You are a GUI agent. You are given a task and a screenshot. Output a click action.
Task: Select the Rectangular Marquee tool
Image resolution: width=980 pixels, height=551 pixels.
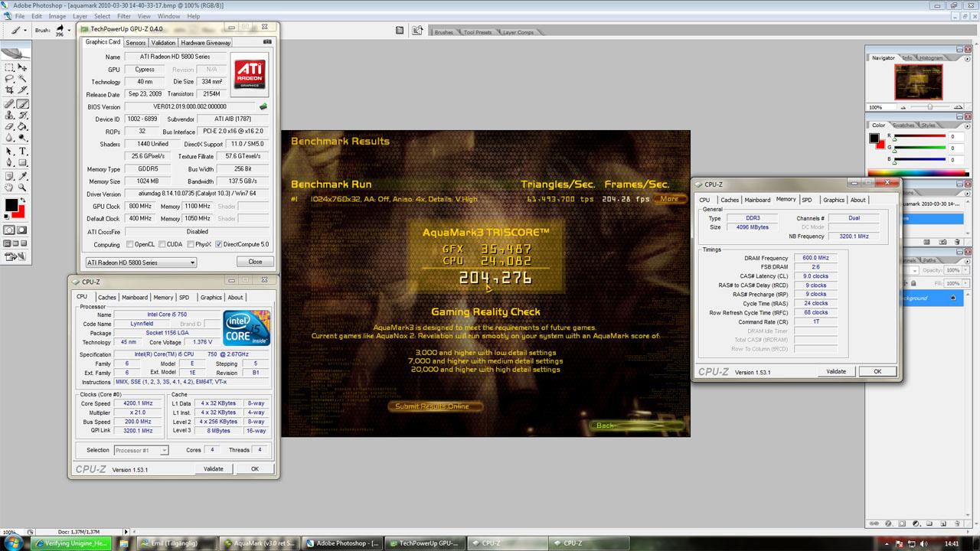tap(9, 67)
